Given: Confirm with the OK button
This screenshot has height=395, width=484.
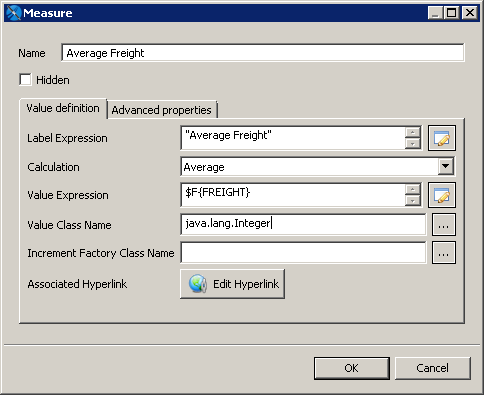Looking at the screenshot, I should (352, 368).
